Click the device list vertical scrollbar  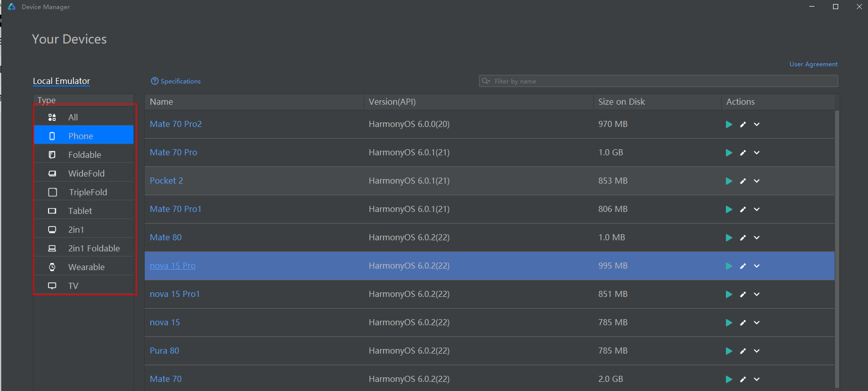[837, 248]
